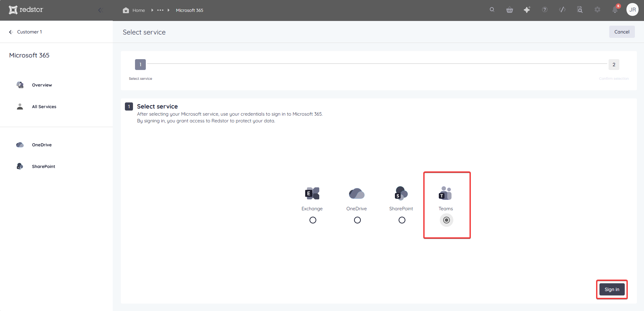This screenshot has width=644, height=311.
Task: Click step 1 in the progress stepper
Action: (140, 65)
